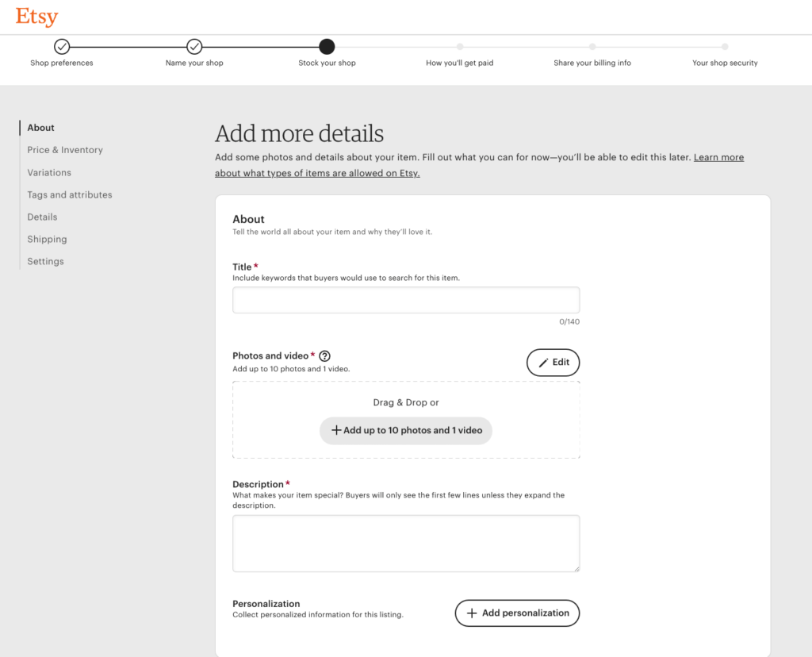Select Variations in the sidebar
812x657 pixels.
coord(49,172)
